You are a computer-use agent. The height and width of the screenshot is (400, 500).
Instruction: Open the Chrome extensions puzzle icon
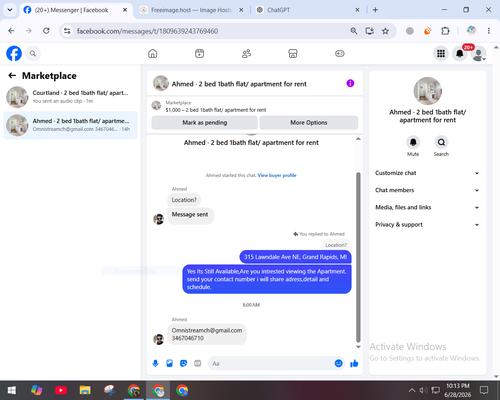point(445,31)
